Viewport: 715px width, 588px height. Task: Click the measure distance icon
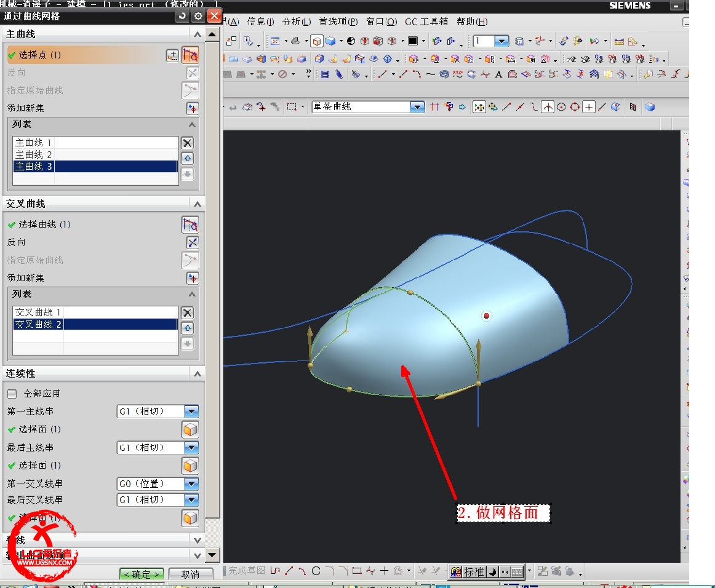[619, 41]
